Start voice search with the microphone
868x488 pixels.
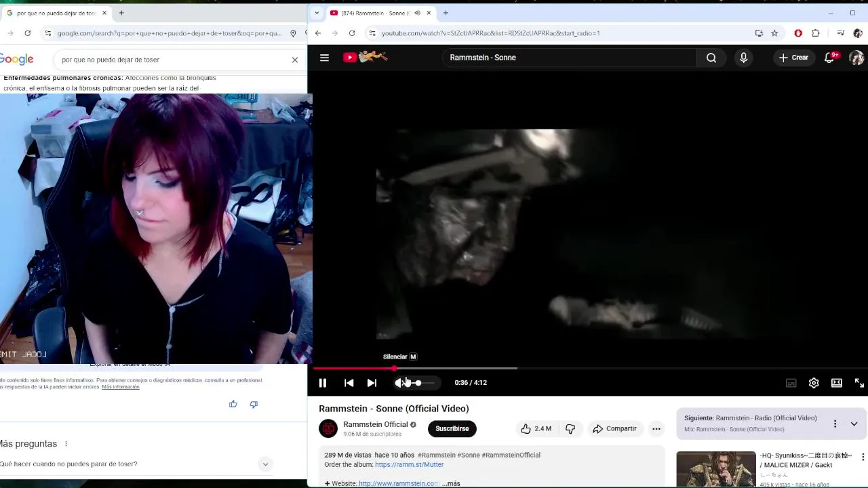743,58
